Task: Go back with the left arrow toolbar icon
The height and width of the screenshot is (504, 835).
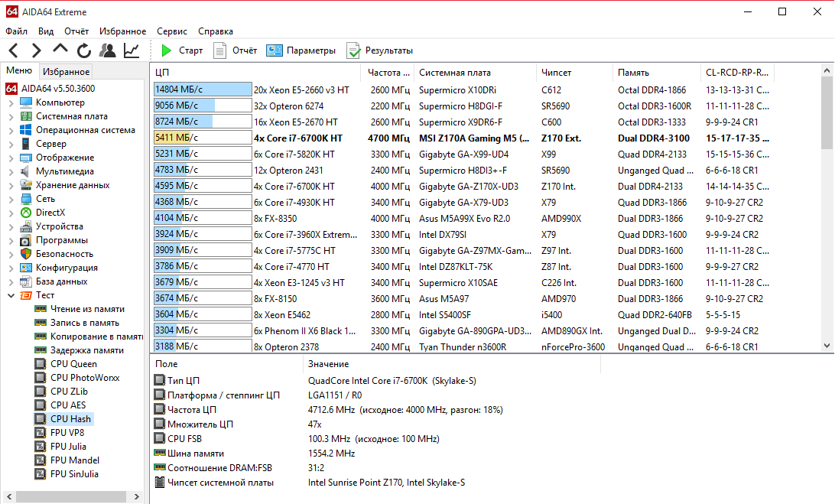Action: 14,50
